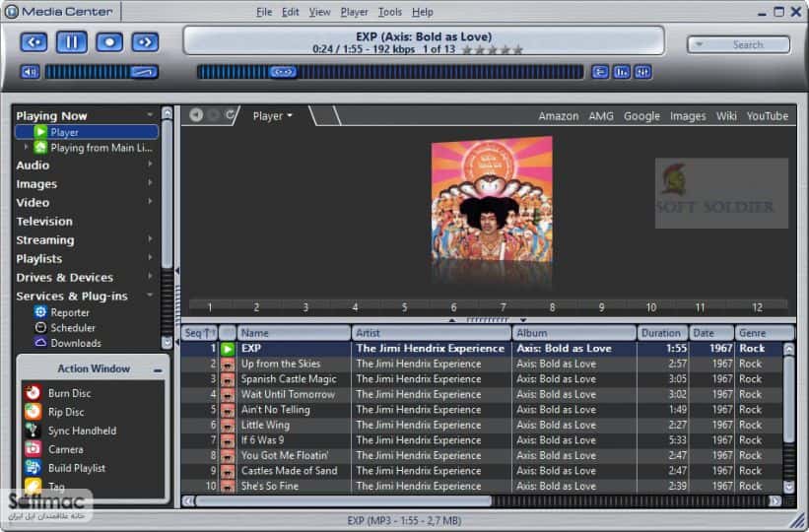This screenshot has height=532, width=809.
Task: Expand Playing from Main Library node
Action: coord(26,147)
